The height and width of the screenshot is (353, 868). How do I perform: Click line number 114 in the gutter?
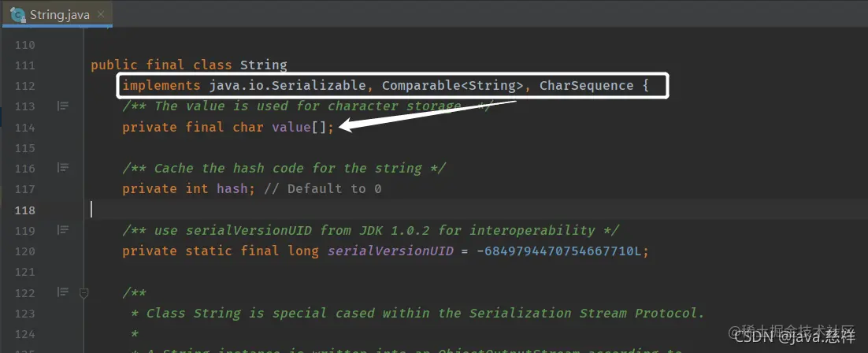coord(24,128)
